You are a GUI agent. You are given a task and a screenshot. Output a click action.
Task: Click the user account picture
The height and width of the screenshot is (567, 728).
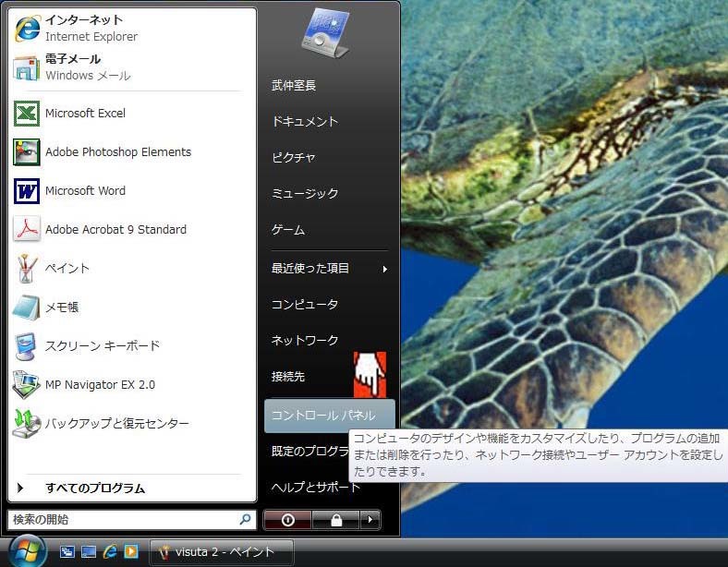pyautogui.click(x=324, y=33)
